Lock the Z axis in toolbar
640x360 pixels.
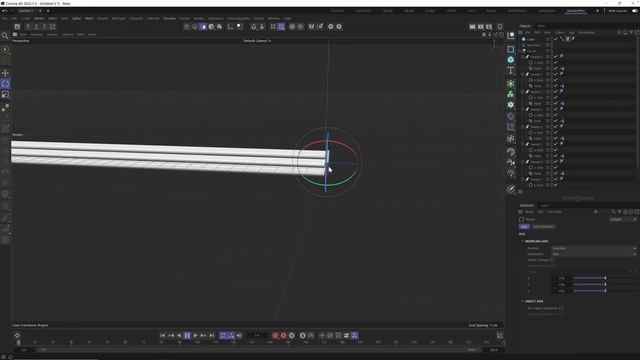pyautogui.click(x=44, y=27)
